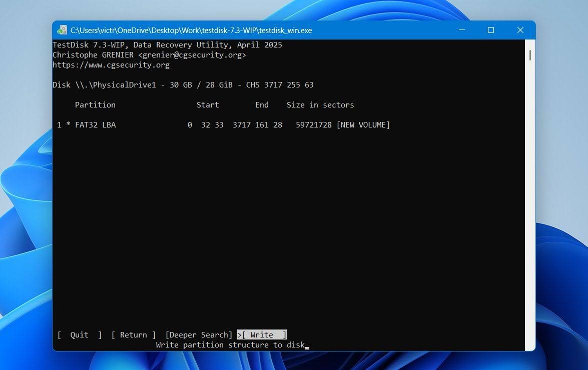Click the Size in sectors header
The width and height of the screenshot is (588, 370).
[320, 105]
